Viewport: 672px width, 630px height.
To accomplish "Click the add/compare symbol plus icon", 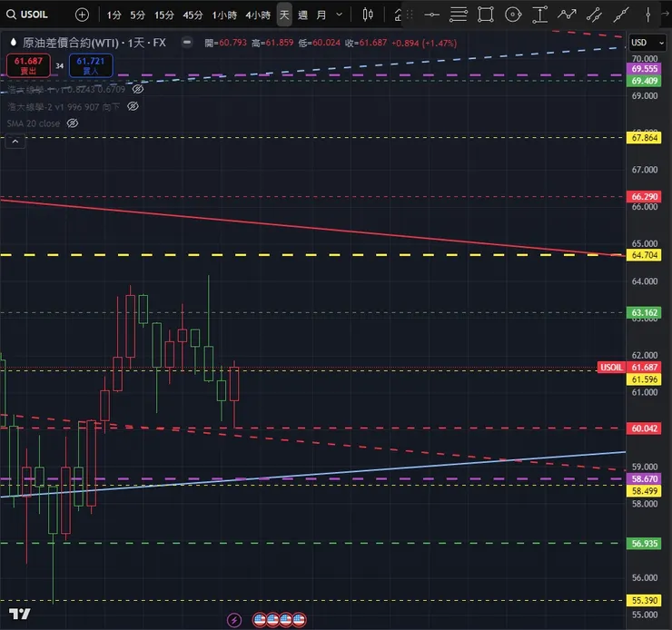I will 82,15.
